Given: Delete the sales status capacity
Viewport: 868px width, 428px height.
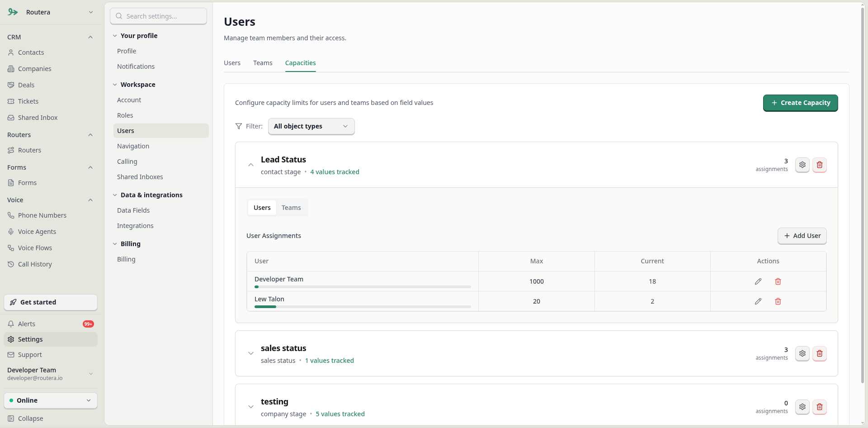Looking at the screenshot, I should click(820, 353).
